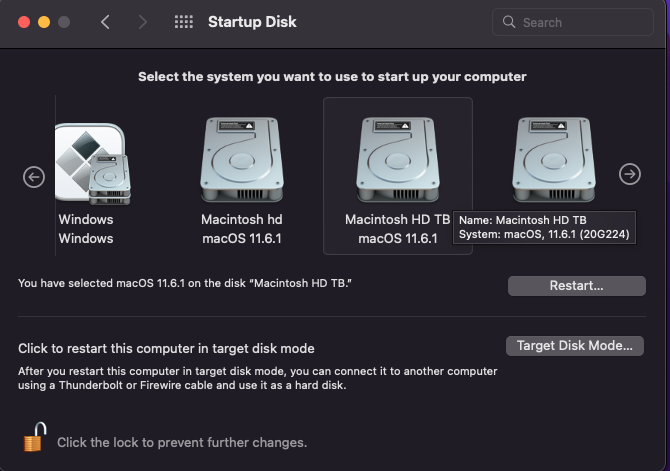
Task: Click the lock description text
Action: 182,442
